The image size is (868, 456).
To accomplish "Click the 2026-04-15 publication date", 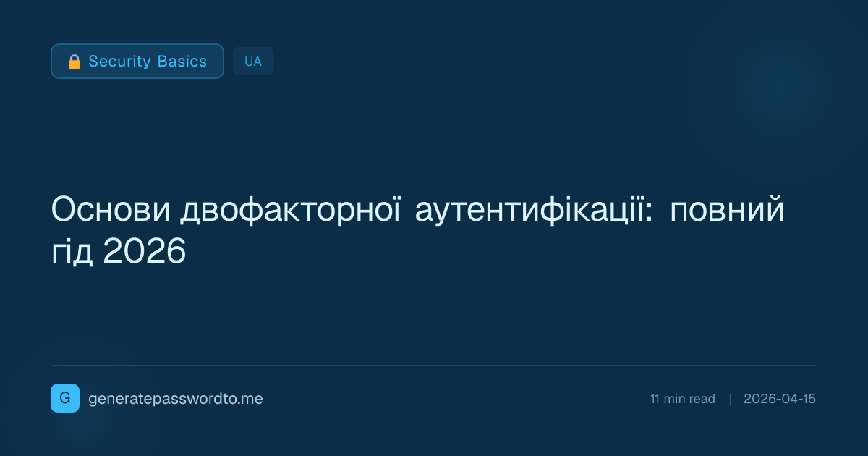I will [x=779, y=399].
